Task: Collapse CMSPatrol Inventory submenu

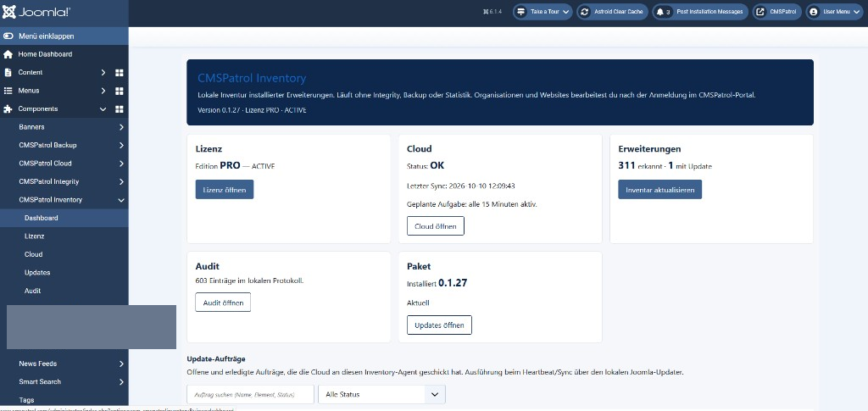Action: pyautogui.click(x=121, y=200)
